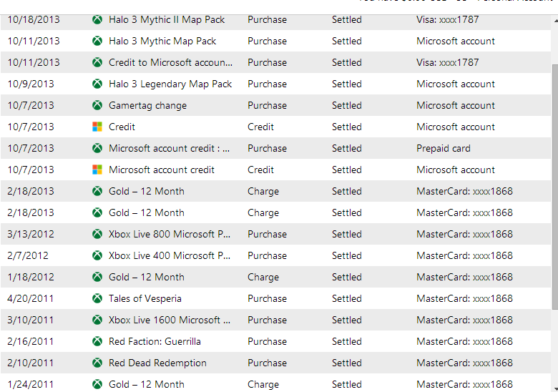558x392 pixels.
Task: Click Xbox icon beside Xbox Live 400 Microsoft Points
Action: click(97, 255)
